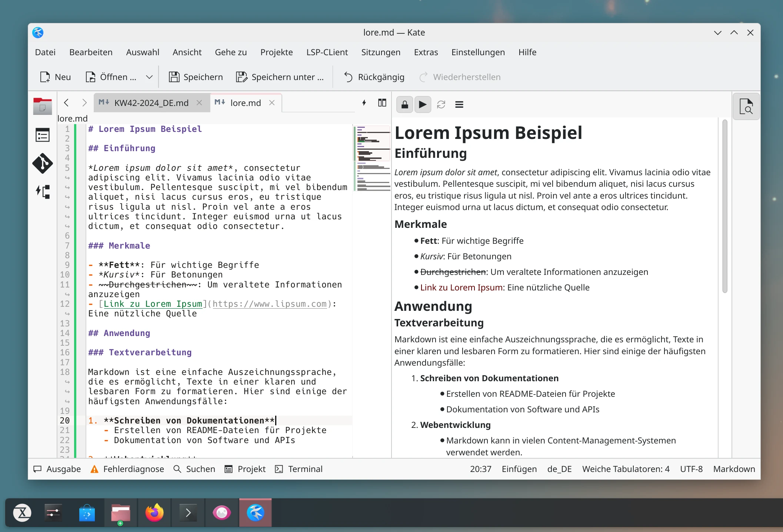
Task: Click the Link zu Lorem Ipsum preview link
Action: 461,287
